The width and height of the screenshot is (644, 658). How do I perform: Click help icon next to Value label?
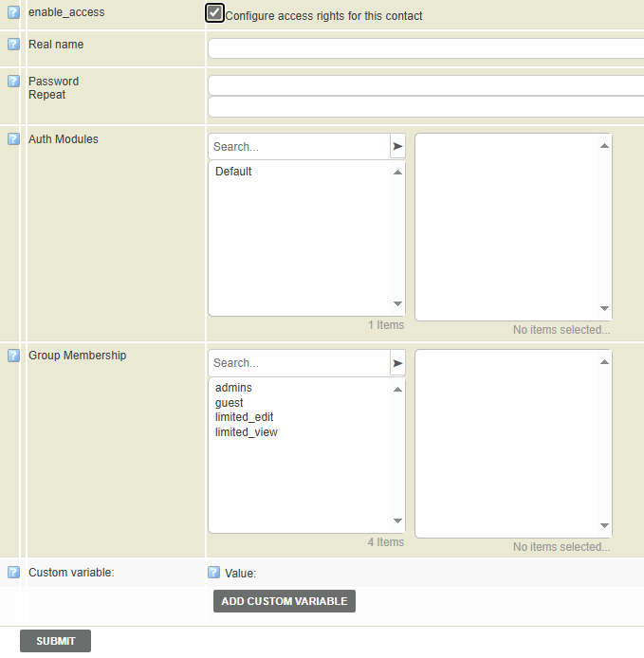coord(214,572)
